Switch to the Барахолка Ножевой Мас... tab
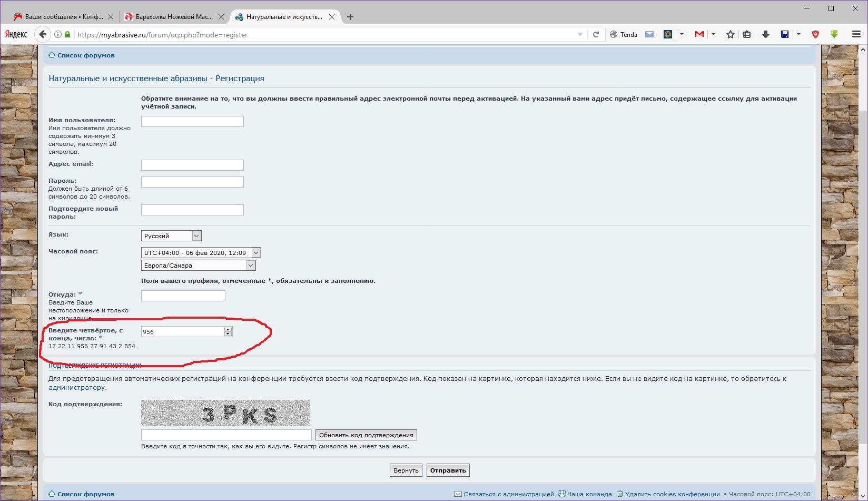 tap(174, 17)
